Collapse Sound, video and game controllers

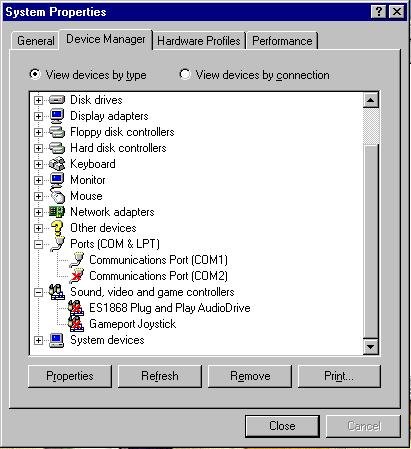tap(38, 292)
